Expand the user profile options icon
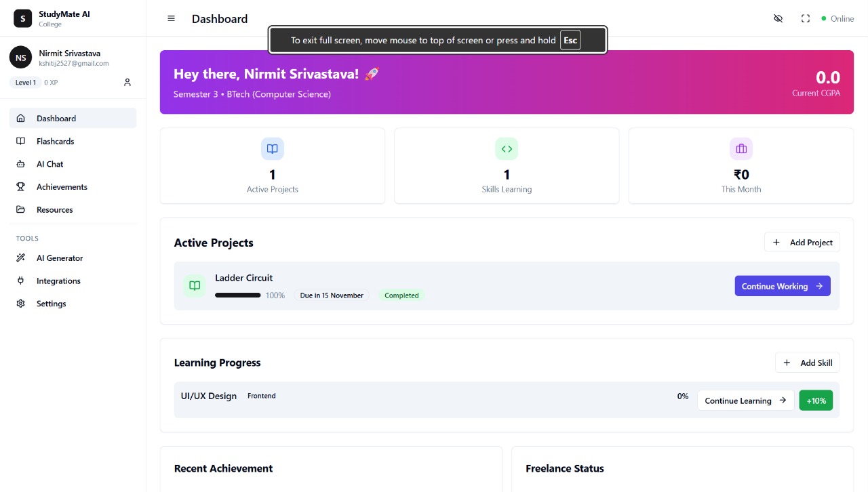The height and width of the screenshot is (492, 868). pos(127,82)
